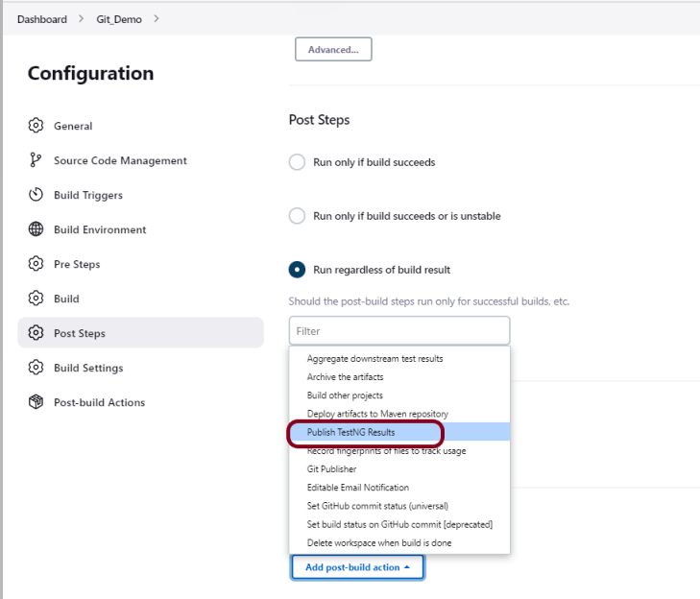The width and height of the screenshot is (700, 599).
Task: Choose Publish TestNG Results from the list
Action: [350, 433]
